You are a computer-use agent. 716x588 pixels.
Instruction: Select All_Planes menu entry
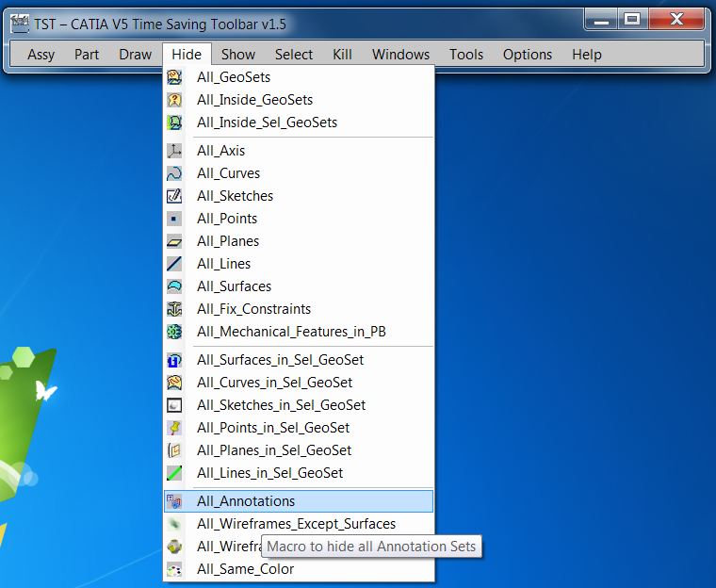pos(299,241)
